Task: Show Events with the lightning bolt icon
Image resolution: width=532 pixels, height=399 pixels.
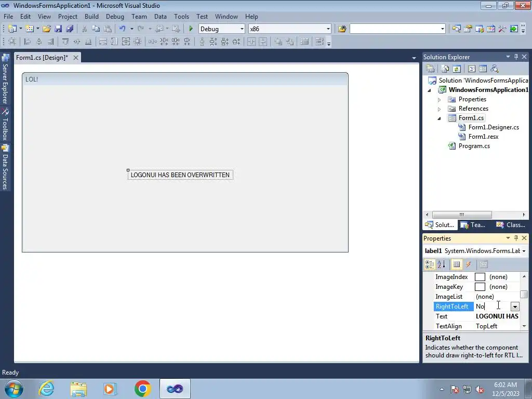Action: tap(469, 264)
